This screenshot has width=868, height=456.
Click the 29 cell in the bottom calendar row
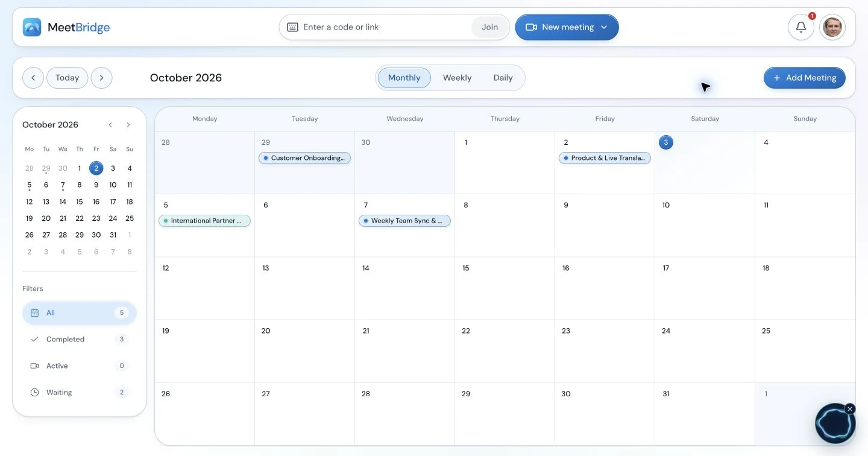[505, 414]
